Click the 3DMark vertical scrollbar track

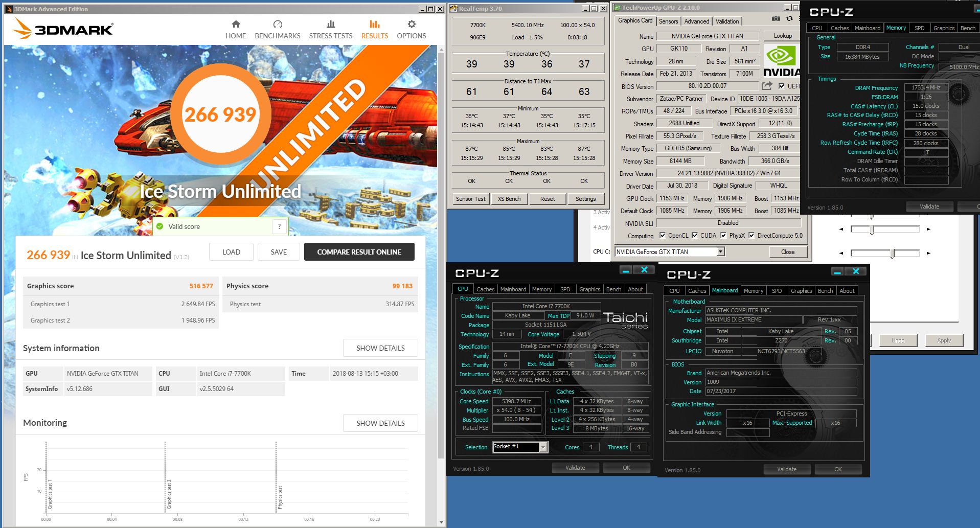[x=441, y=286]
